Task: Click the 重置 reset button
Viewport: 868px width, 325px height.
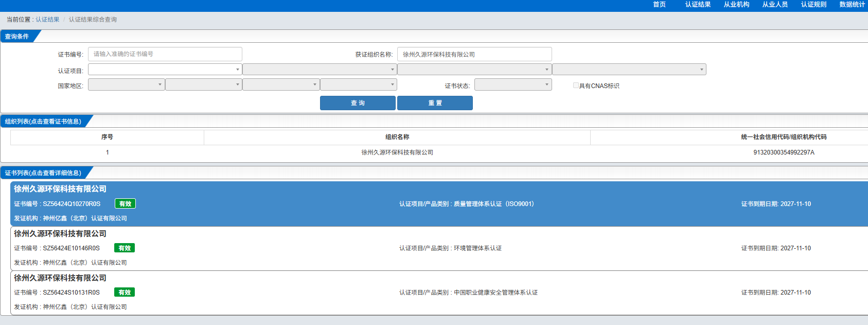Action: pyautogui.click(x=435, y=103)
